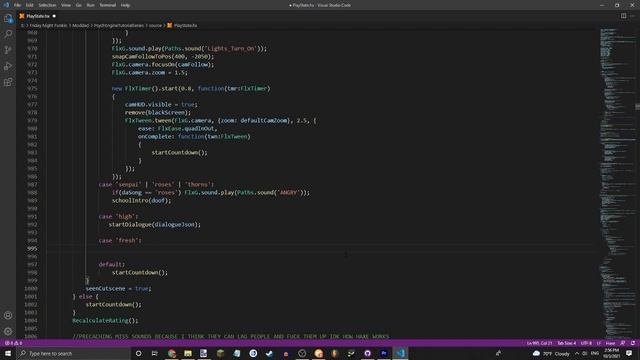Open the Accounts icon in activity bar

click(x=8, y=315)
